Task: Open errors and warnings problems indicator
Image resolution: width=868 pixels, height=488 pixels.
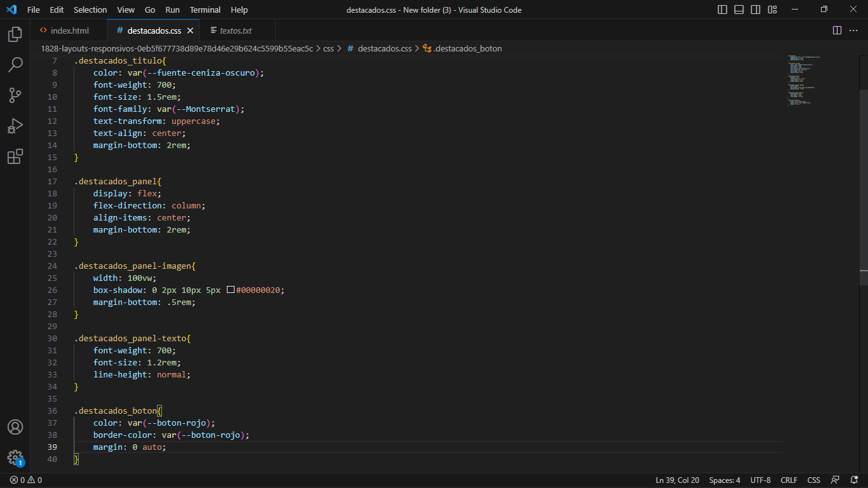Action: [26, 480]
